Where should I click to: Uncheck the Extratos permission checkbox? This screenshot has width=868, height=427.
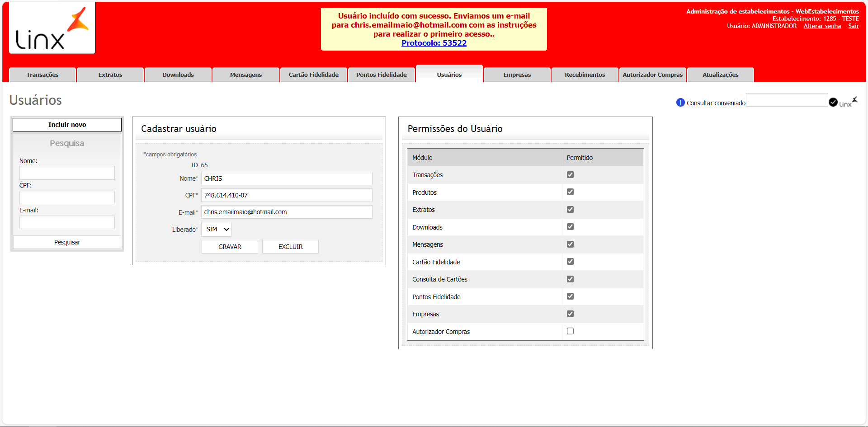[x=570, y=209]
